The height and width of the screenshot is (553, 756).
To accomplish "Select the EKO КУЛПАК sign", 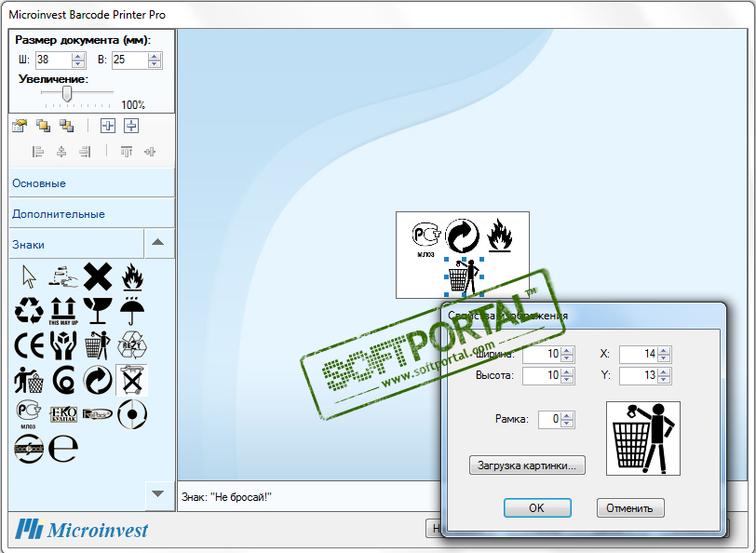I will (x=63, y=414).
